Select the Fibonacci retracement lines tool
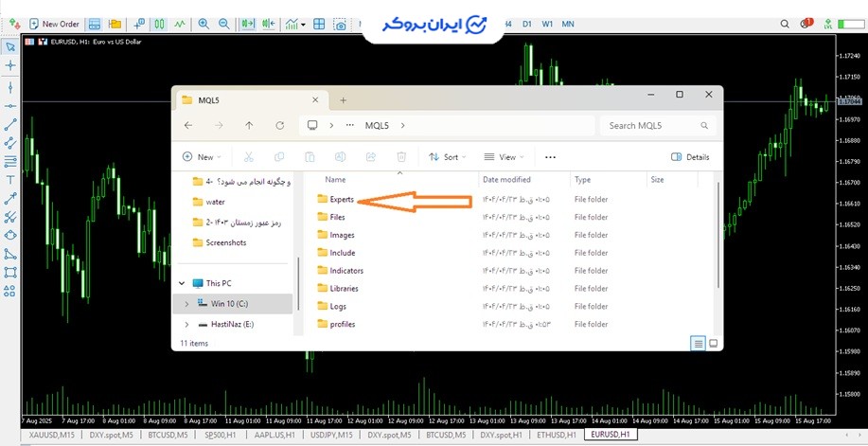This screenshot has height=446, width=868. tap(10, 161)
